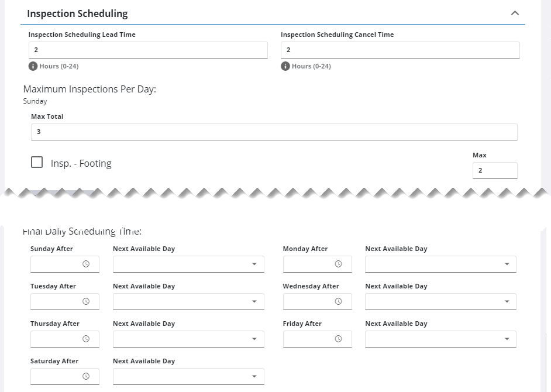Click the Inspection Scheduling Cancel Time field
Screen dimensions: 551x392
pyautogui.click(x=400, y=50)
